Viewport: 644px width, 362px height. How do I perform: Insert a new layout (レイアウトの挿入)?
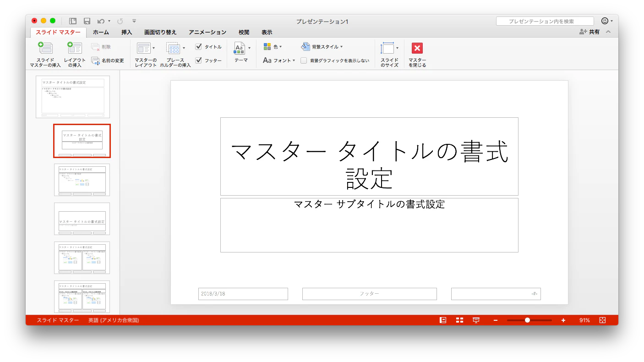[75, 55]
